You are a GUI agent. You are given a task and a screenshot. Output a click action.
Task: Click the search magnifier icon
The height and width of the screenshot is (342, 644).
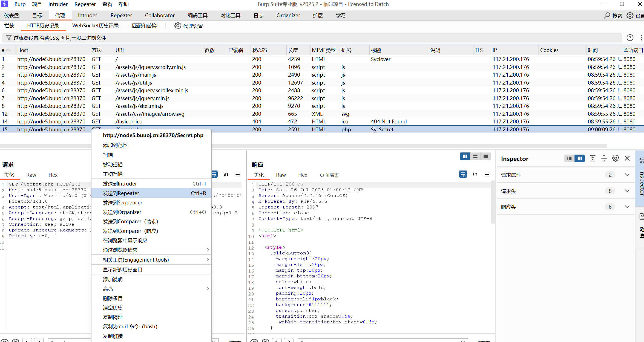click(x=607, y=15)
